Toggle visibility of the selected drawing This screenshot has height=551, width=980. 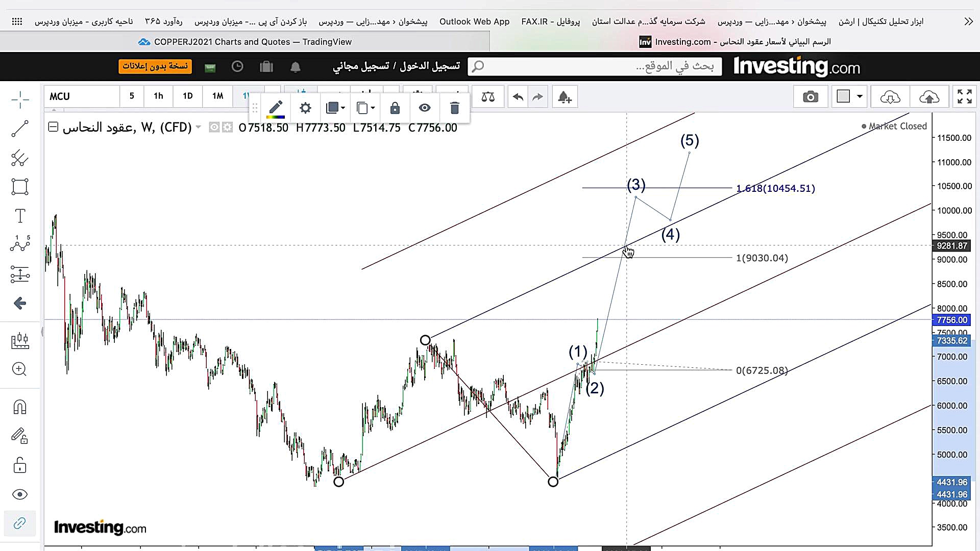[x=425, y=108]
